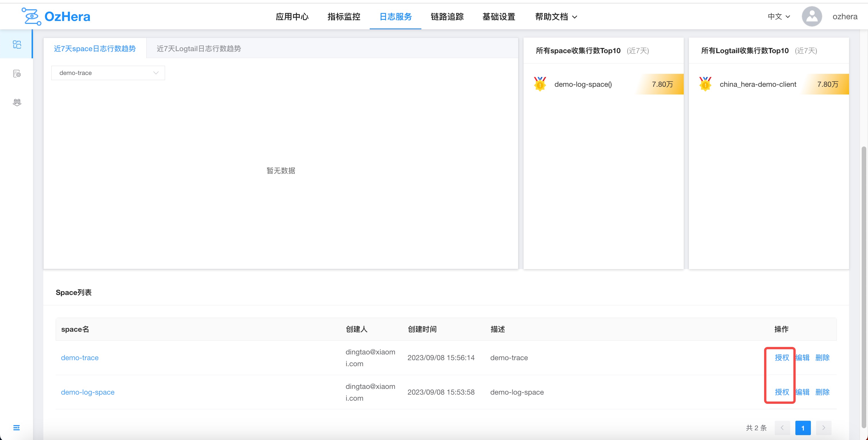Click the OzHera brand name text
The height and width of the screenshot is (440, 868).
[67, 17]
